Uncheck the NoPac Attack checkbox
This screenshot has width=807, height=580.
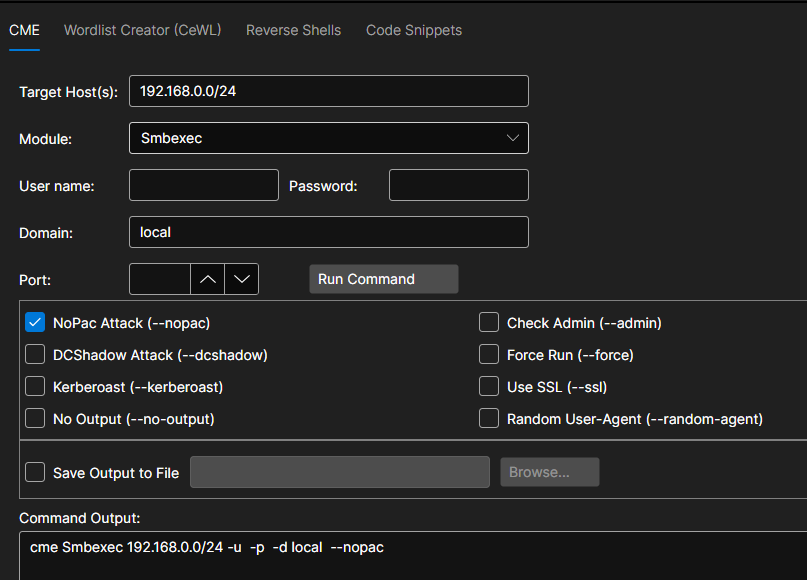pos(35,322)
